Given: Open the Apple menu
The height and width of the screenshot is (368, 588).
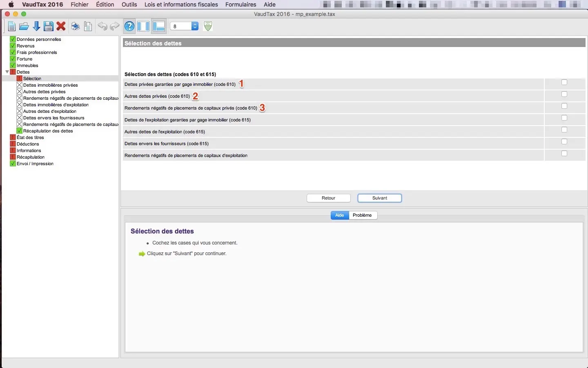Looking at the screenshot, I should pos(11,4).
